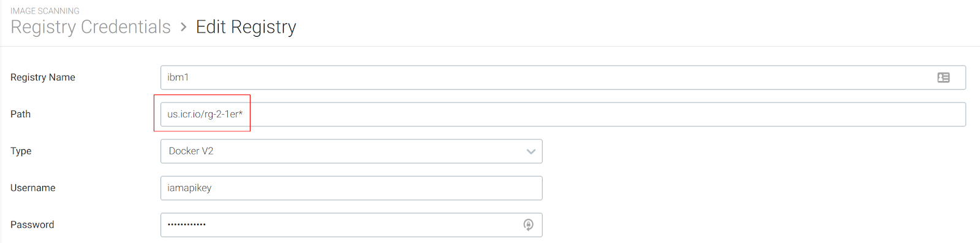Open the contact card icon in Registry Name
Image resolution: width=980 pixels, height=243 pixels.
coord(943,77)
